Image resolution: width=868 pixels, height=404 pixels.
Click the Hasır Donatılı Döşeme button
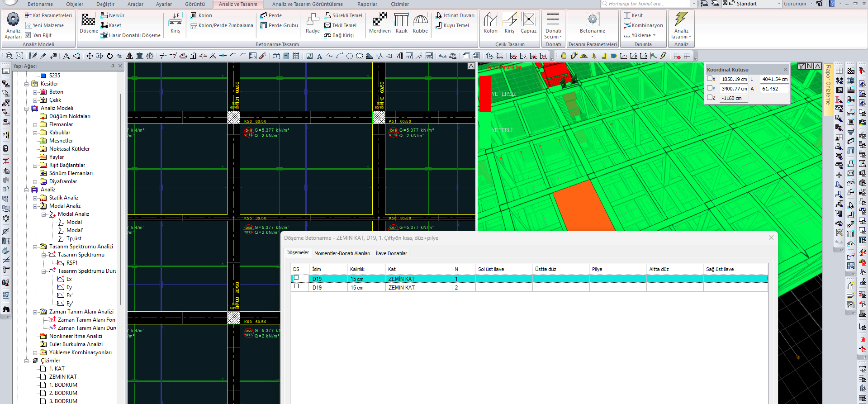130,35
